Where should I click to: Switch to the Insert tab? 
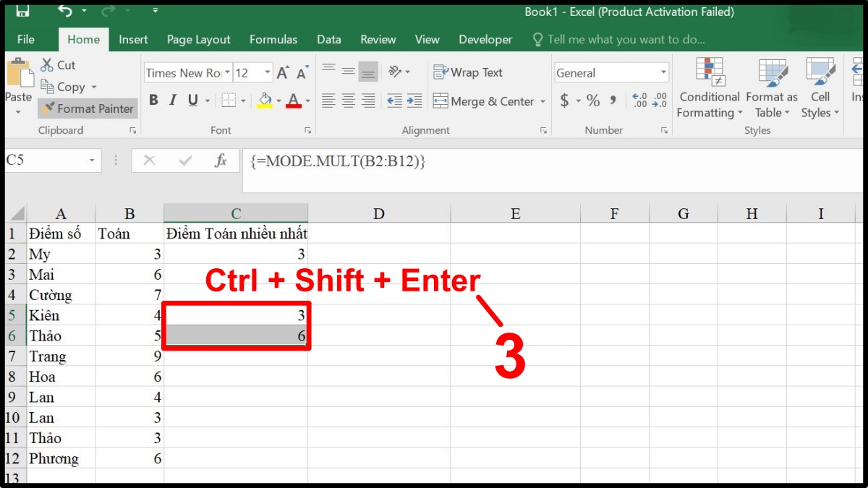click(x=133, y=40)
